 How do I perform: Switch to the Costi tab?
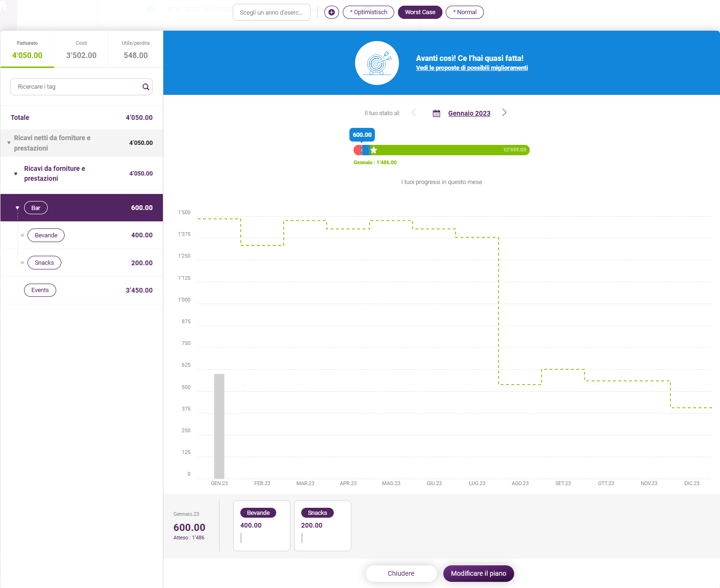pyautogui.click(x=81, y=50)
